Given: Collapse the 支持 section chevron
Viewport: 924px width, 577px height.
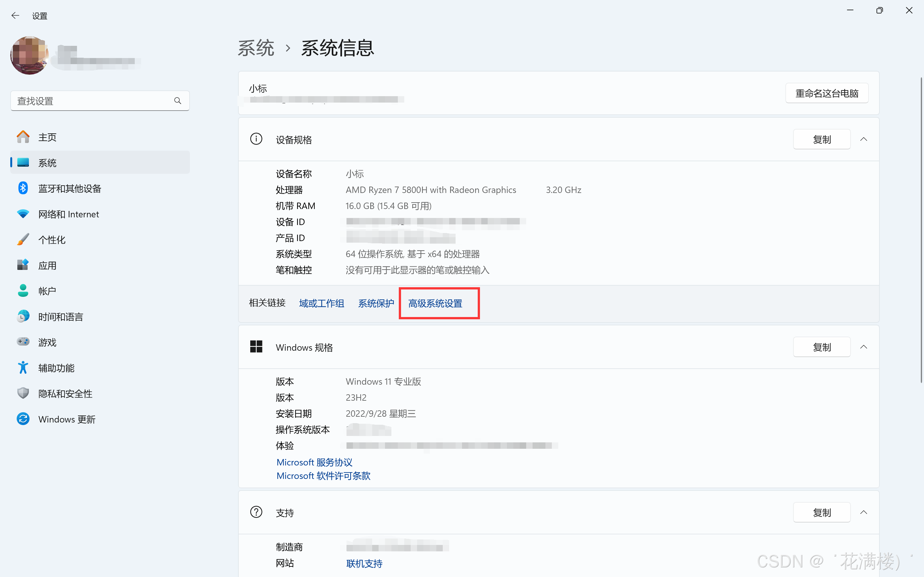Looking at the screenshot, I should 863,513.
